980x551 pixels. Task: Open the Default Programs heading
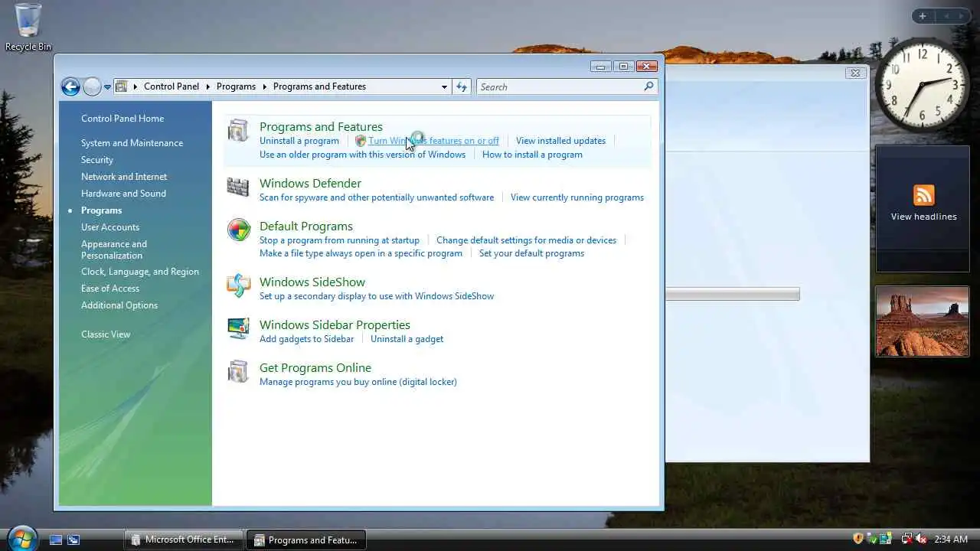click(306, 227)
